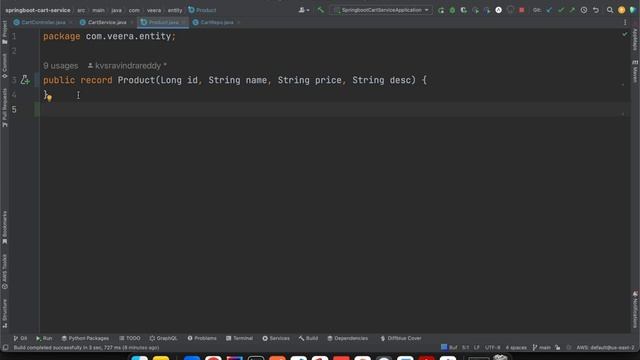640x360 pixels.
Task: Open the TODO tool window
Action: click(129, 338)
